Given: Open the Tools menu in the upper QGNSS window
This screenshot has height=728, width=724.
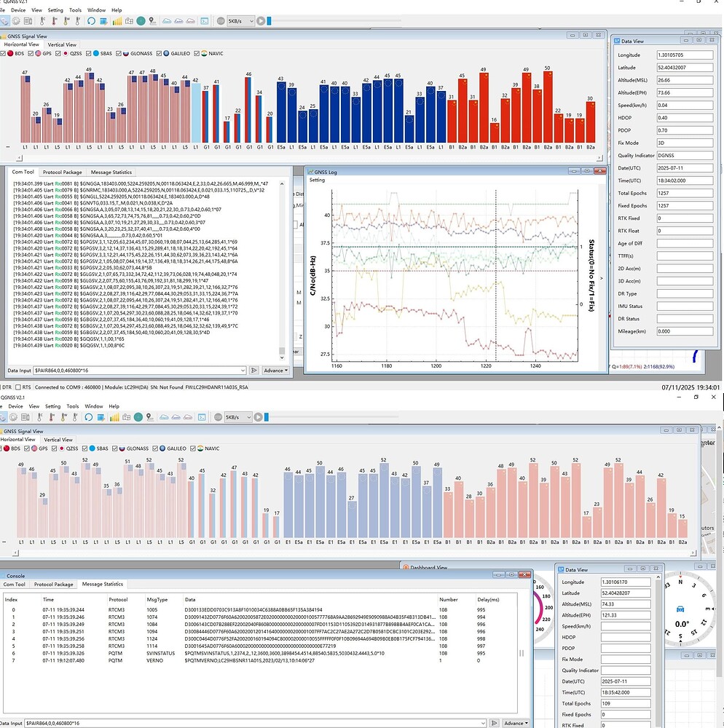Looking at the screenshot, I should pyautogui.click(x=75, y=9).
